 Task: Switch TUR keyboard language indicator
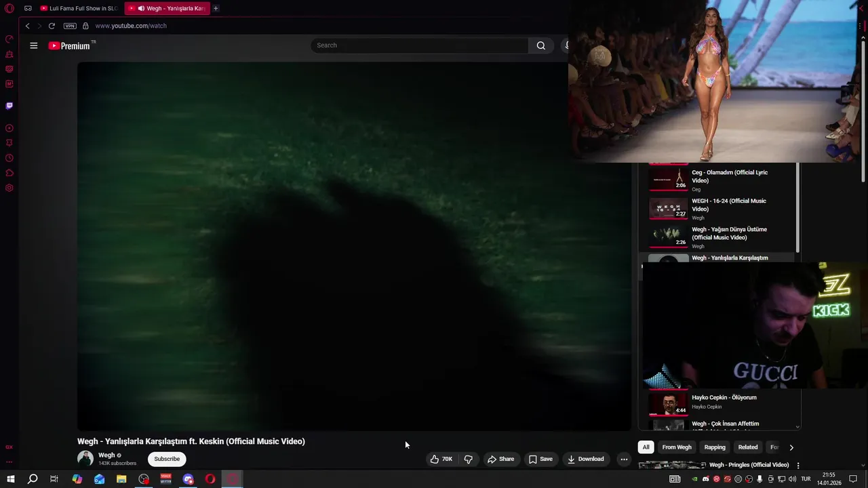(x=805, y=479)
